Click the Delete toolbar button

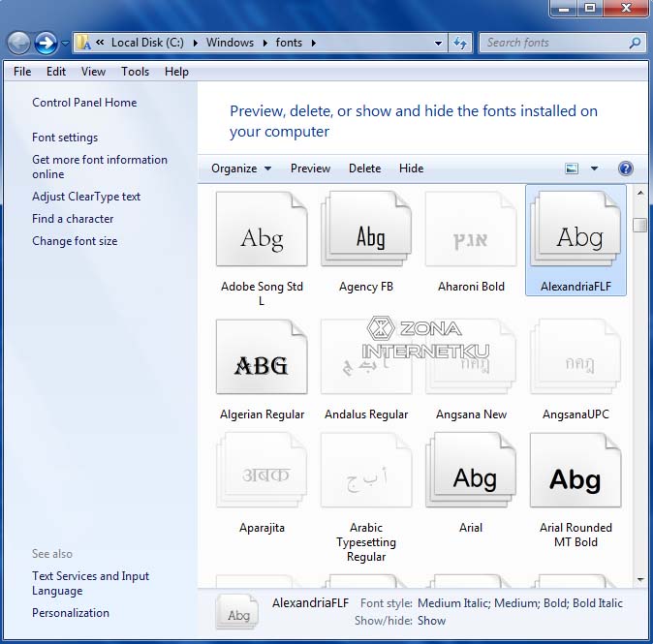point(365,169)
